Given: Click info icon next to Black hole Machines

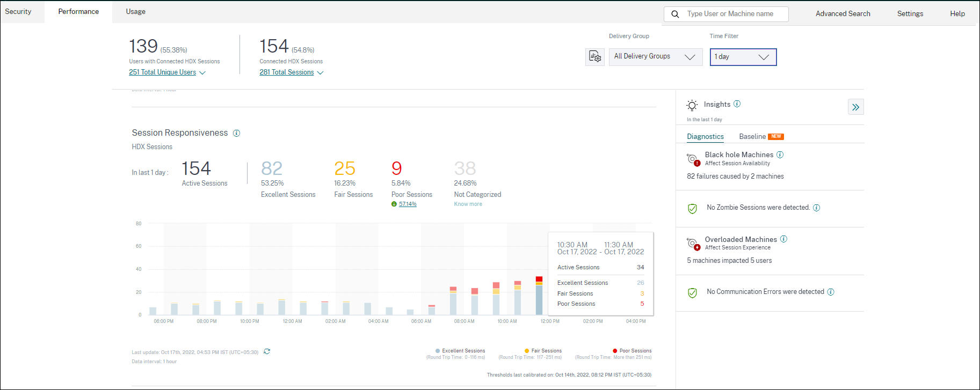Looking at the screenshot, I should point(780,154).
